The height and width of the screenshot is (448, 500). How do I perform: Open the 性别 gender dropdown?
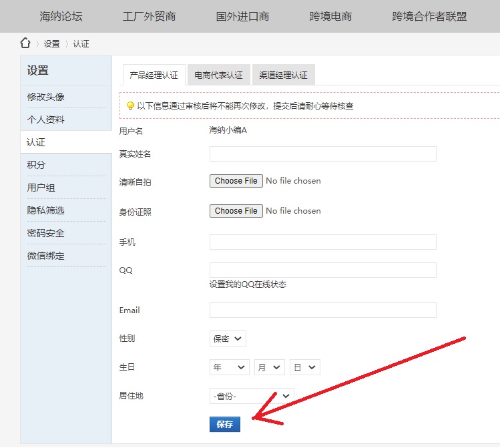(228, 339)
